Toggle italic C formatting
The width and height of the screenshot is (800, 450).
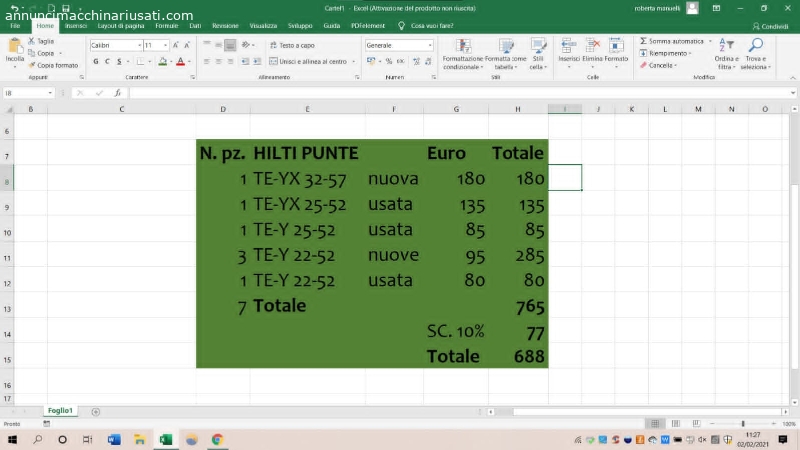coord(107,61)
